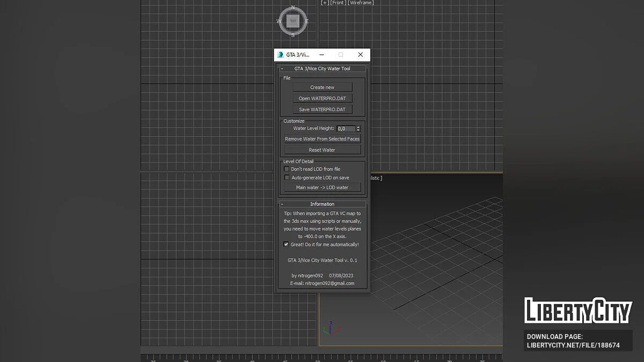Click the 'Water Level Height:' label
Viewport: 644px width, 362px height.
click(313, 129)
